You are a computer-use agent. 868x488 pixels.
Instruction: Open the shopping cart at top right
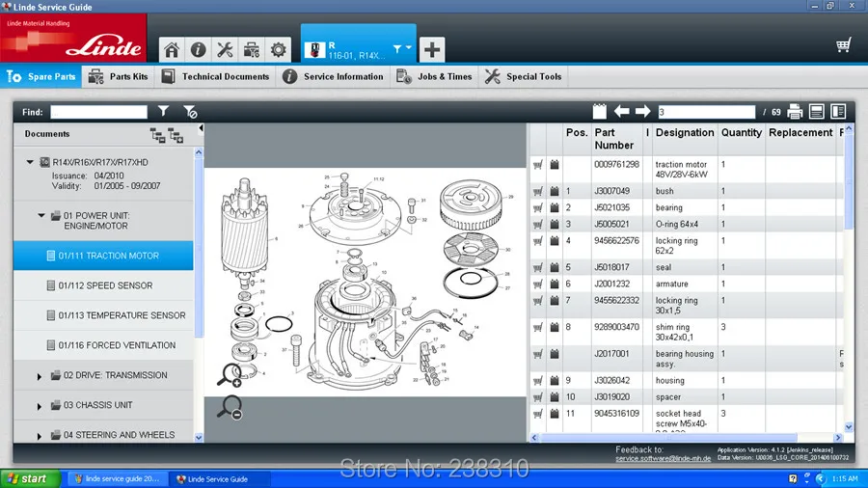pos(843,44)
